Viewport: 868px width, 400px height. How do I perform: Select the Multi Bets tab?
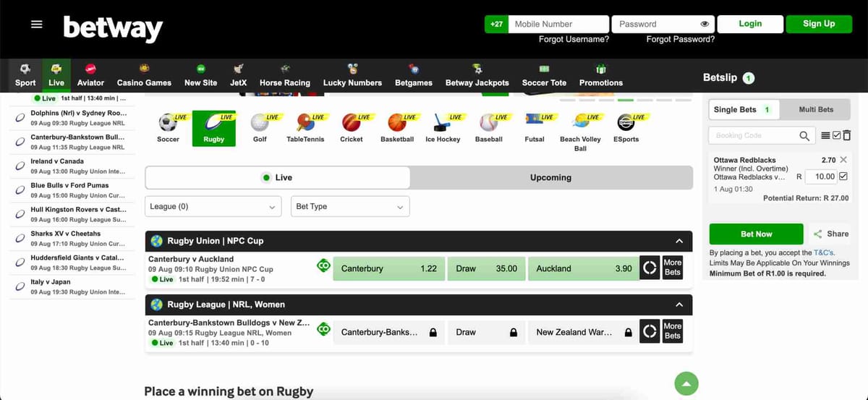(x=815, y=109)
